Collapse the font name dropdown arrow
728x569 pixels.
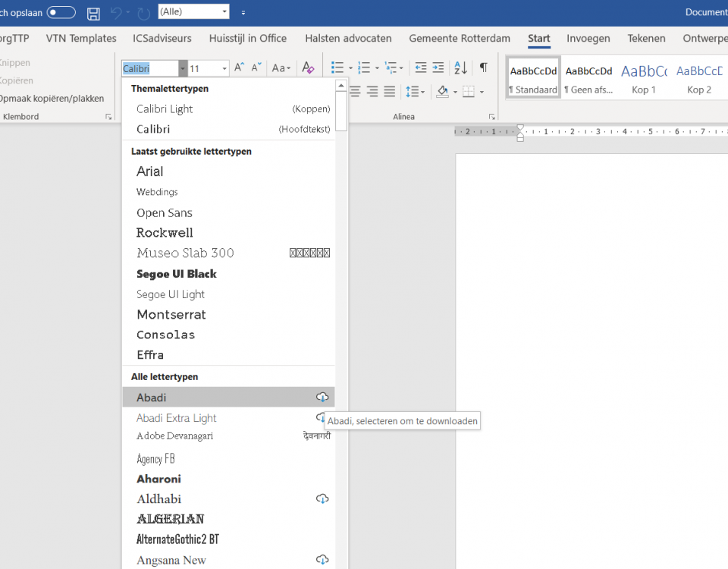pos(183,69)
